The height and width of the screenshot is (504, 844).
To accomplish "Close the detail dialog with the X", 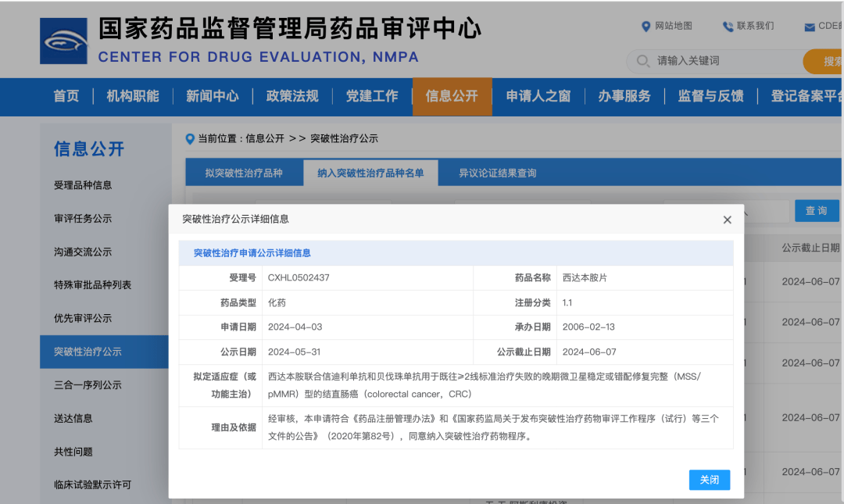I will coord(727,220).
